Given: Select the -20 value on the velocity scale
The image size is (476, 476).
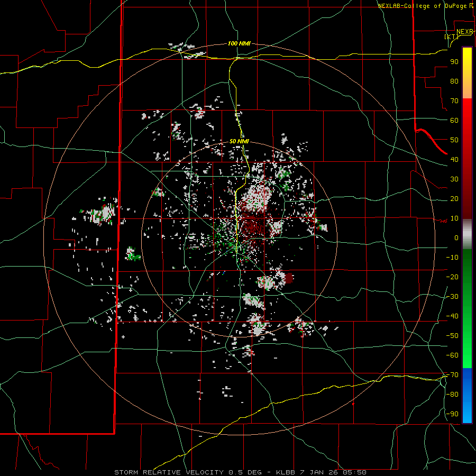Looking at the screenshot, I should tap(452, 277).
